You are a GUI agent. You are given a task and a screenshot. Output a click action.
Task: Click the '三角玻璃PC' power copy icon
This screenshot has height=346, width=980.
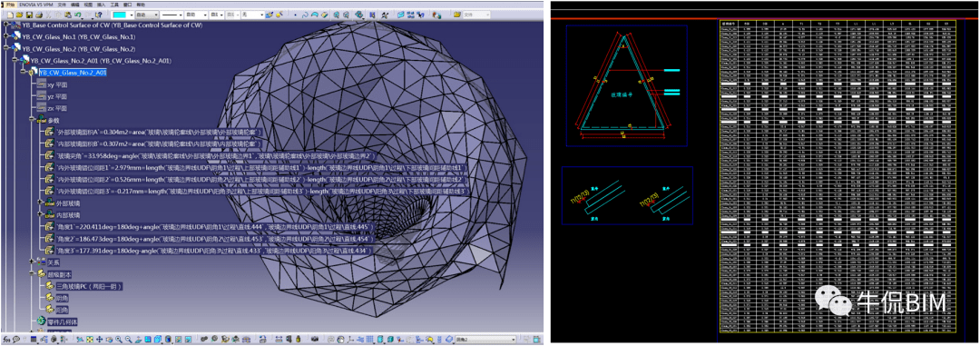click(51, 286)
